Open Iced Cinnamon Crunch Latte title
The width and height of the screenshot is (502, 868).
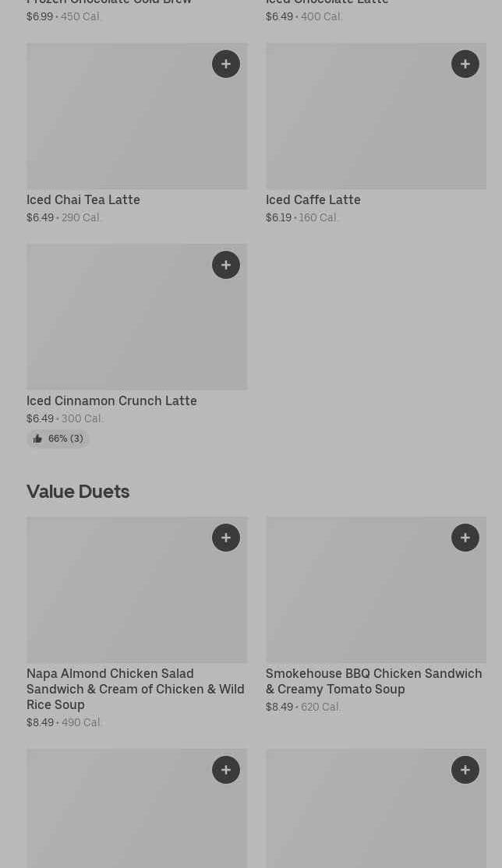(x=111, y=400)
